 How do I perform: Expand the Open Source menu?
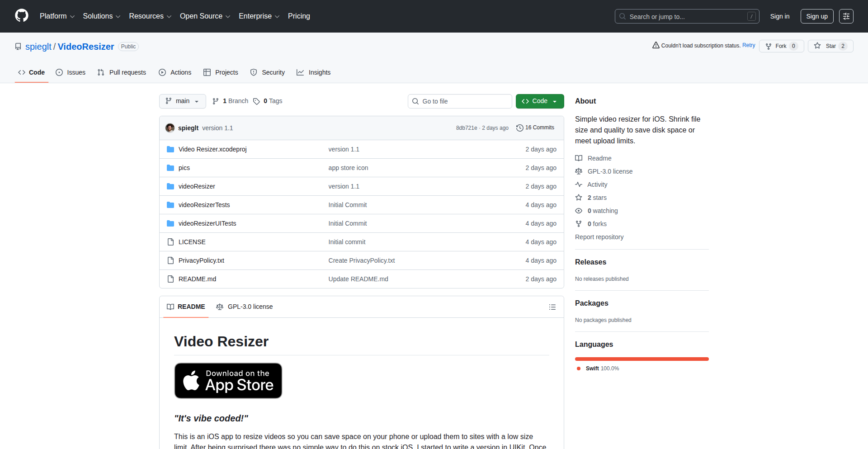coord(205,16)
